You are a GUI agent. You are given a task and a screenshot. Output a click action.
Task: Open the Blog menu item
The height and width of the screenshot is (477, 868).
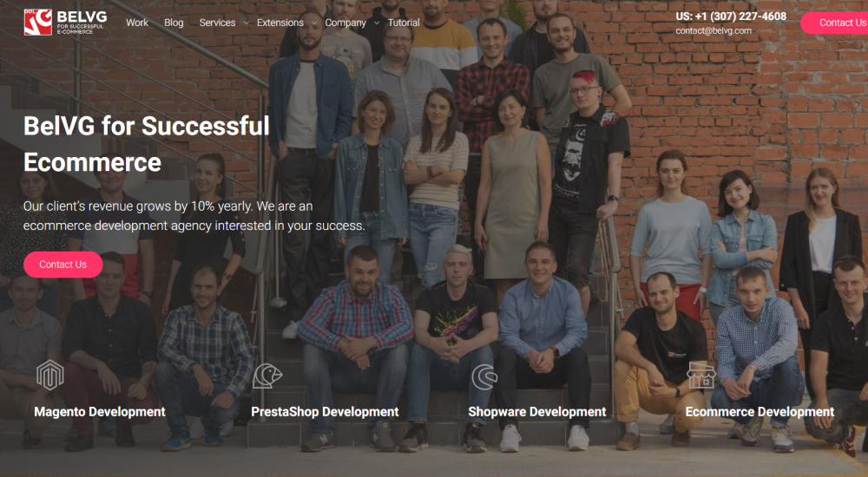click(174, 23)
